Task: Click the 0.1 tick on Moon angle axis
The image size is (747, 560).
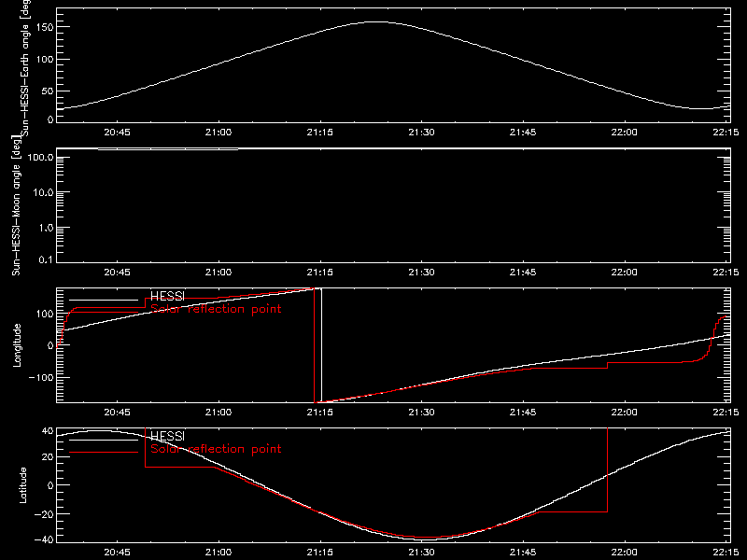Action: click(x=46, y=259)
